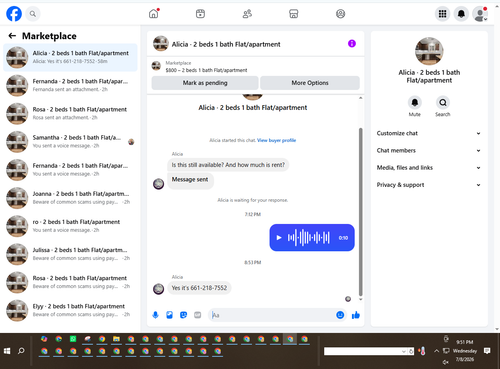Open the Facebook search magnifier
Viewport: 500px width, 369px height.
pos(33,14)
